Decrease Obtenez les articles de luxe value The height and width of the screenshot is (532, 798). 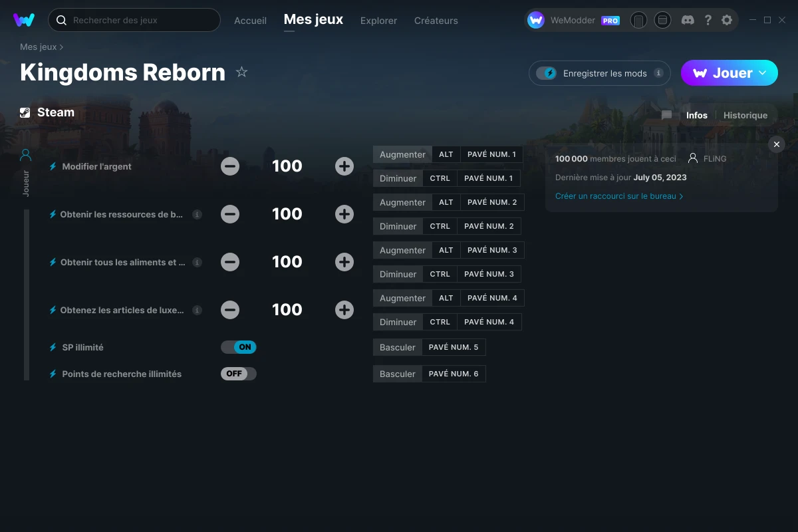[230, 310]
